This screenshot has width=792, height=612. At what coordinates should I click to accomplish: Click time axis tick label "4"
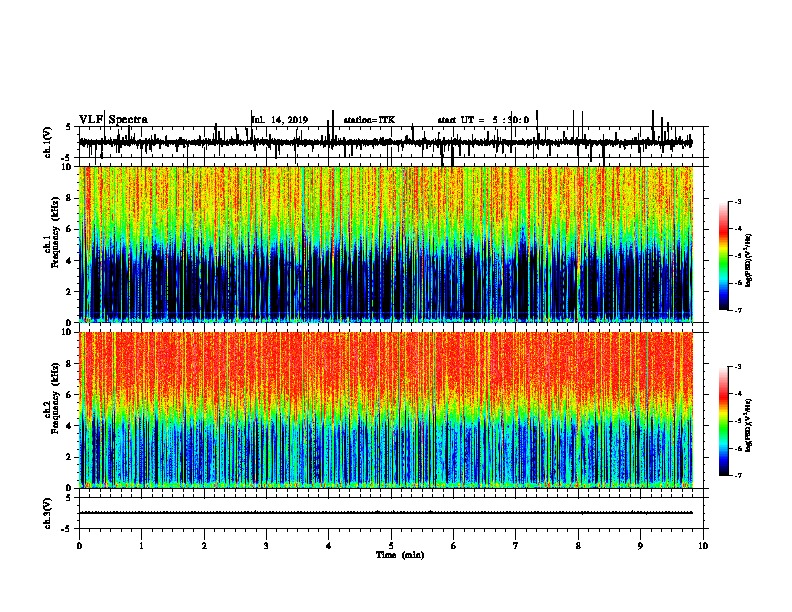pos(329,546)
